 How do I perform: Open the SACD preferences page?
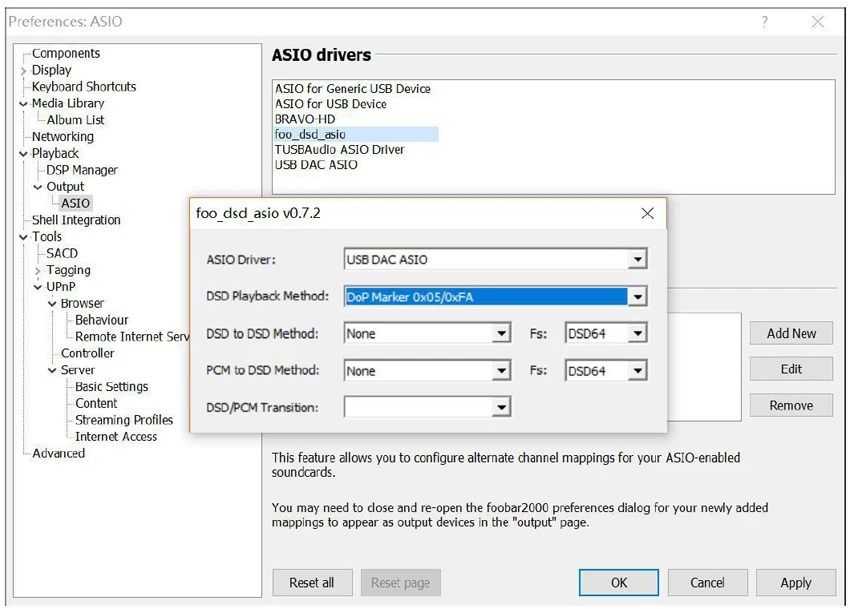click(x=62, y=253)
